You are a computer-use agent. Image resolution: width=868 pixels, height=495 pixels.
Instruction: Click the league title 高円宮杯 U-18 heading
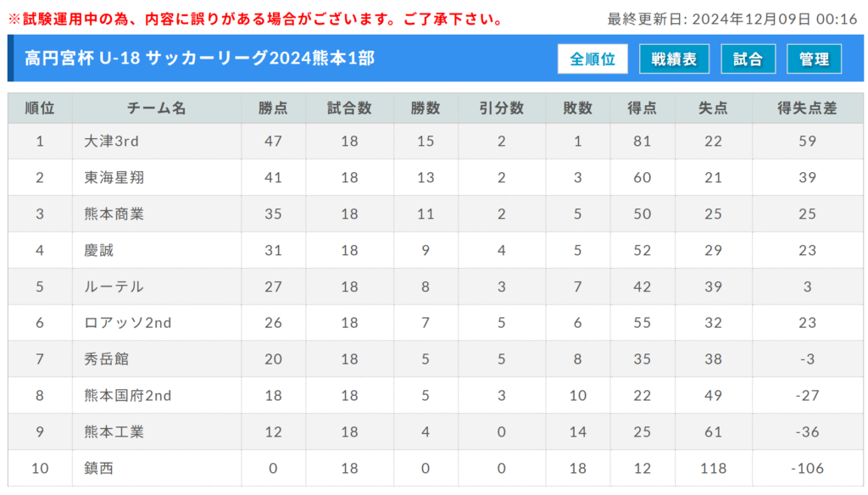click(x=200, y=58)
